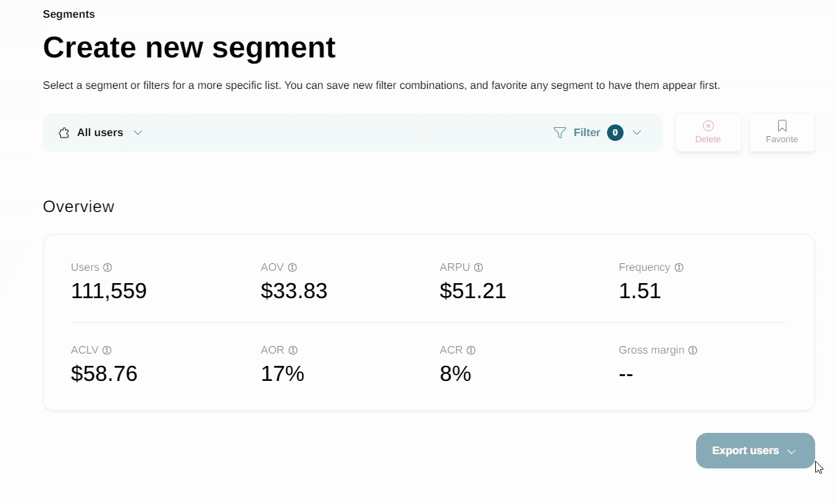Click the Frequency info icon
This screenshot has height=504, width=835.
pos(679,267)
